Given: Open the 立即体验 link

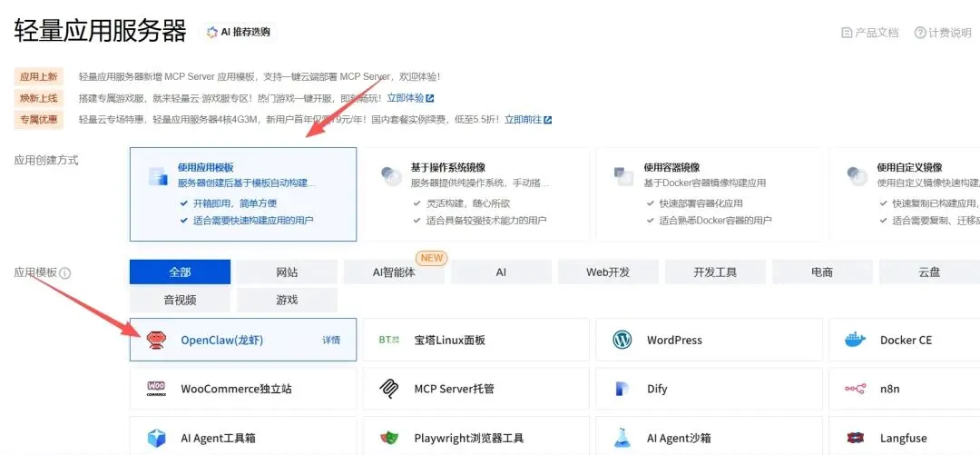Looking at the screenshot, I should pyautogui.click(x=405, y=98).
